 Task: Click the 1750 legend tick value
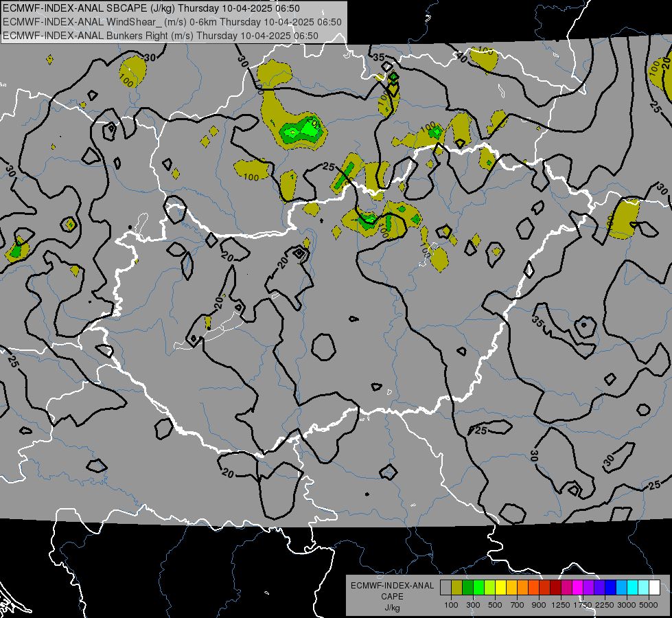click(x=583, y=605)
